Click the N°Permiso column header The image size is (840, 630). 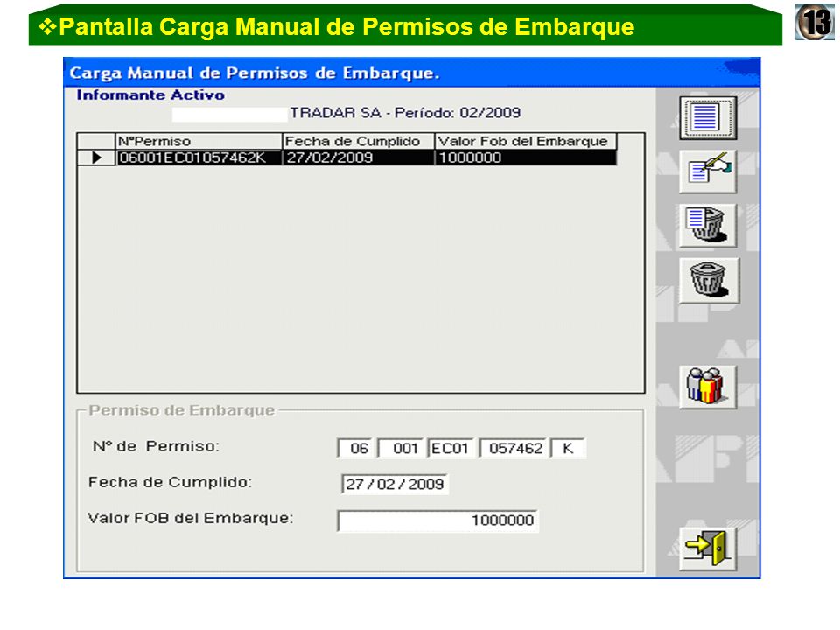click(x=199, y=142)
